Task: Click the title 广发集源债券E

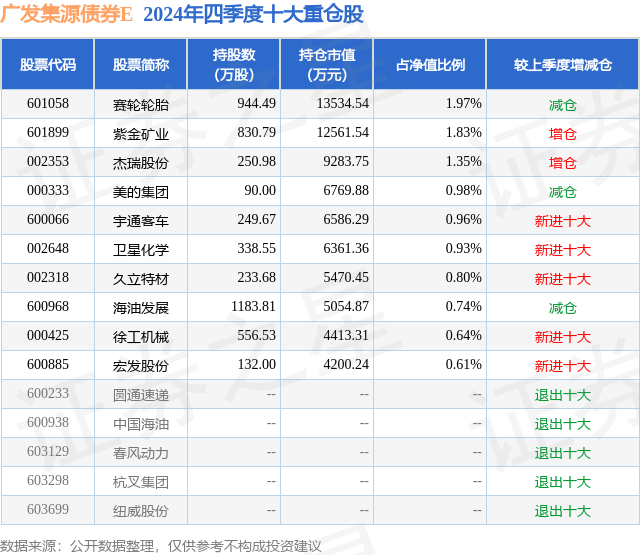Action: click(x=67, y=14)
